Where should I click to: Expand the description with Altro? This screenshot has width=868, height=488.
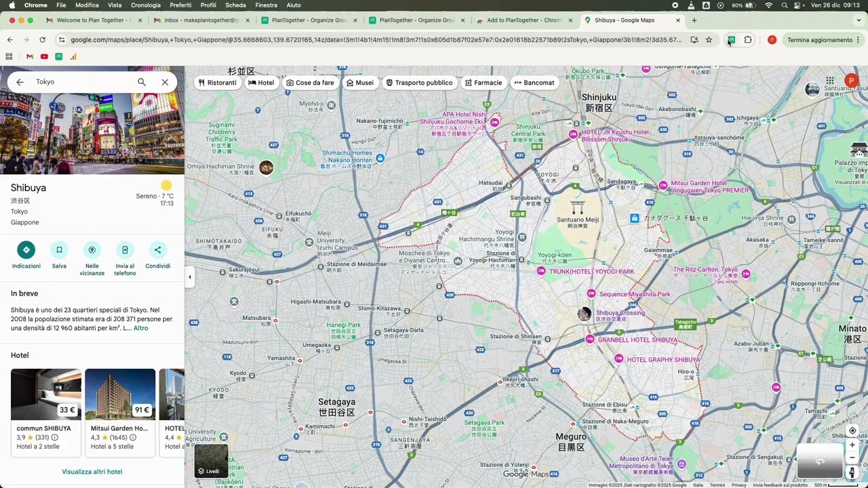tap(140, 328)
